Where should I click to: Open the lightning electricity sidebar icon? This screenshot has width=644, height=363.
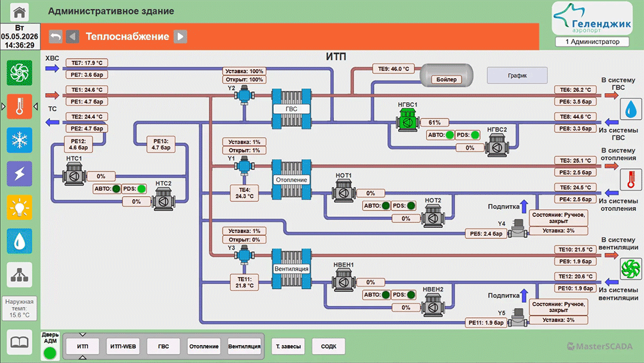click(19, 173)
